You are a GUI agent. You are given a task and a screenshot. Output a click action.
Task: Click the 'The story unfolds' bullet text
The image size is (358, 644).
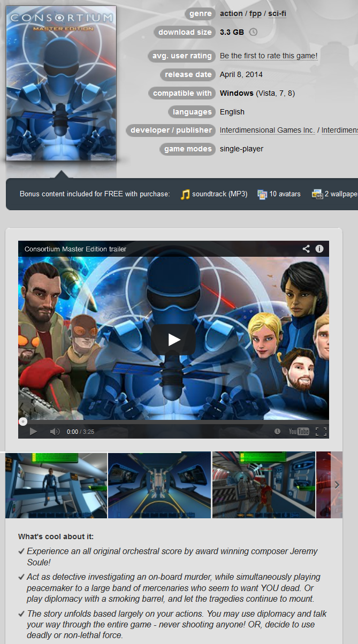click(177, 624)
